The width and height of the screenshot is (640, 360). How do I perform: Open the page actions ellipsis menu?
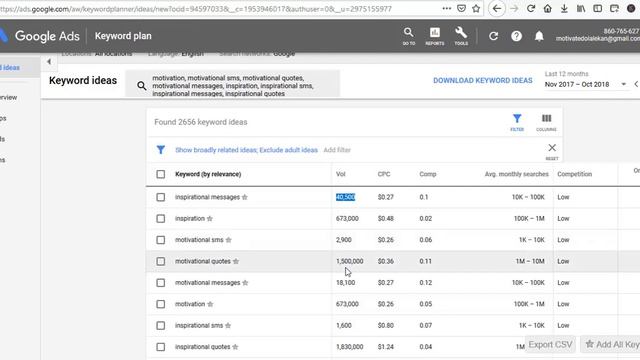click(x=447, y=9)
